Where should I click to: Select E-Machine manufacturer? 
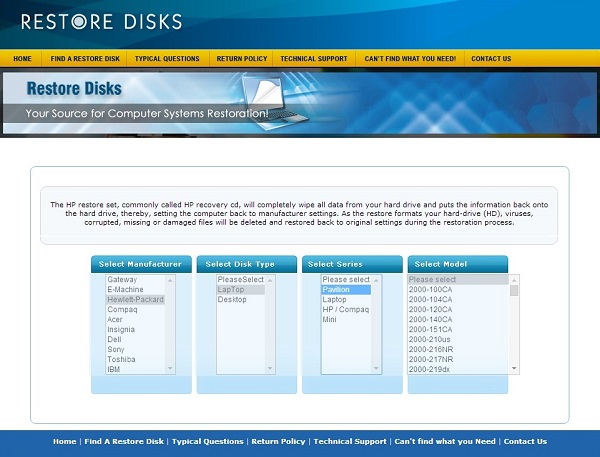coord(135,289)
